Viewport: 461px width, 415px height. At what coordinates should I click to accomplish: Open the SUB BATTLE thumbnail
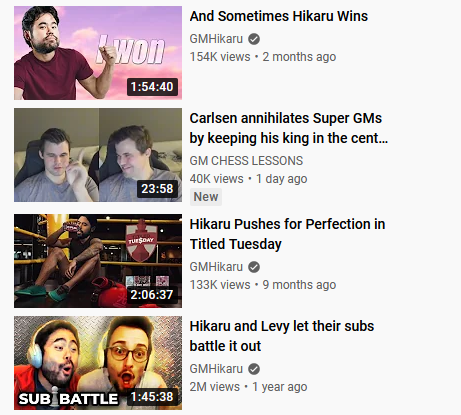pos(98,363)
